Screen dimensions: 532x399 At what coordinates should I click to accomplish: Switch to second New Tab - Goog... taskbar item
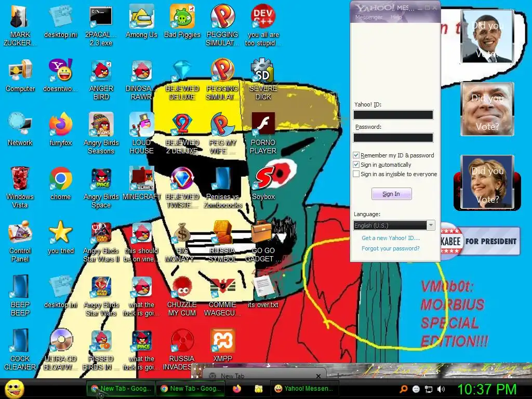(x=191, y=389)
